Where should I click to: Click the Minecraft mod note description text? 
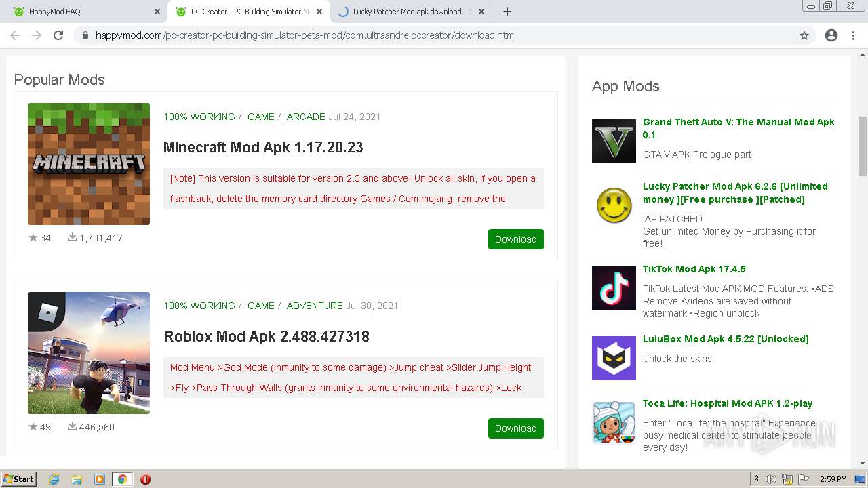[353, 188]
